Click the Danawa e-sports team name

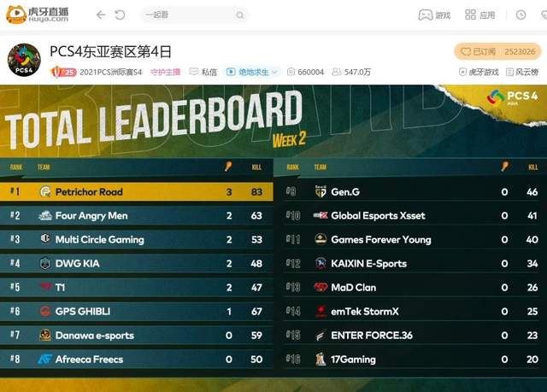(x=95, y=335)
